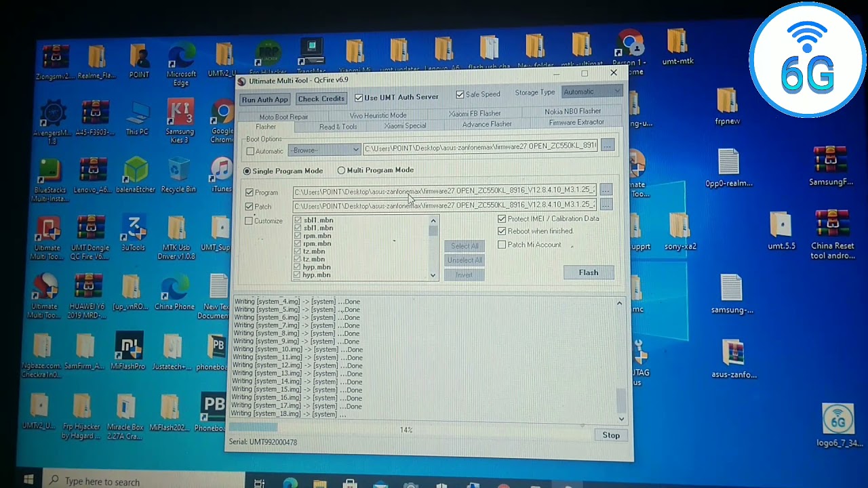
Task: Open the Recycle Bin icon
Action: tap(178, 175)
